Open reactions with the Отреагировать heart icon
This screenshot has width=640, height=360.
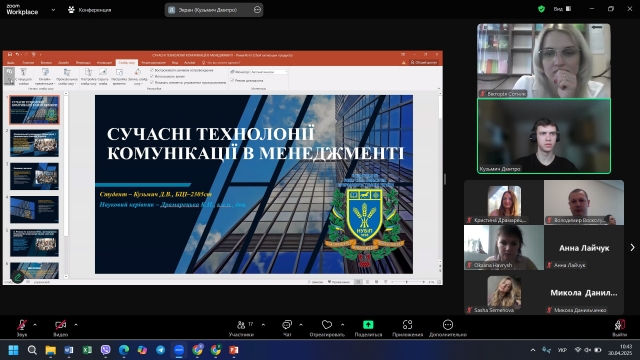pos(327,328)
